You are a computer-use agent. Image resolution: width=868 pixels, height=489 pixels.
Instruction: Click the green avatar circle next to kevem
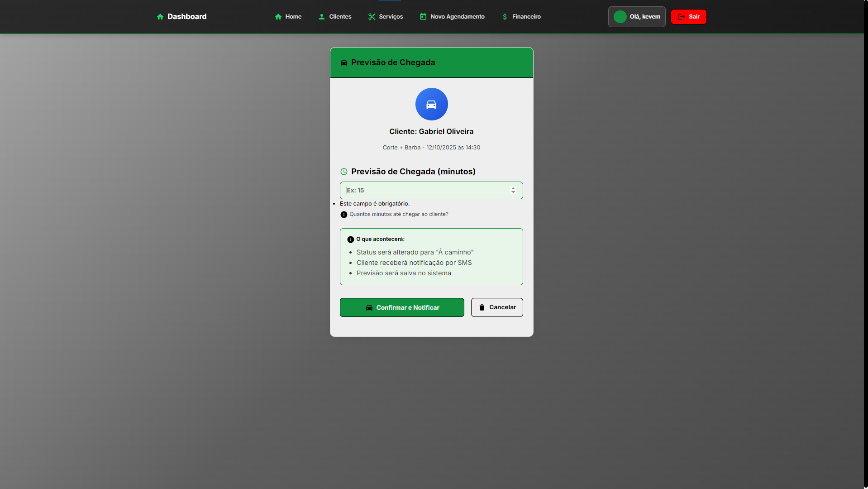tap(620, 17)
